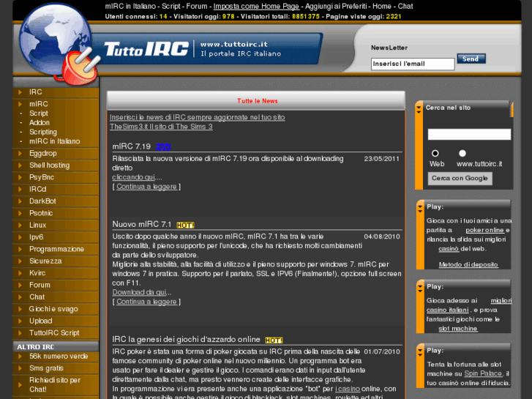The height and width of the screenshot is (399, 532).
Task: Expand the mIRC menu arrow
Action: pos(20,104)
